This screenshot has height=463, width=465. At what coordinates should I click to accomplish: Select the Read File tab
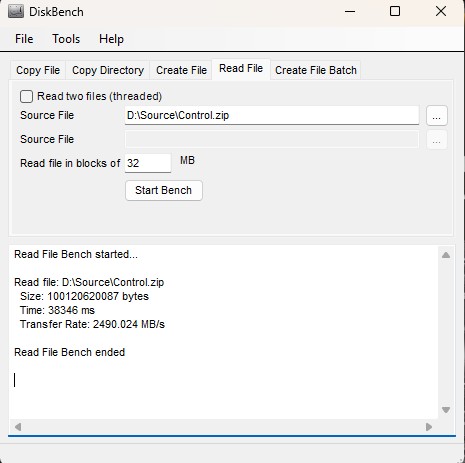[x=241, y=69]
